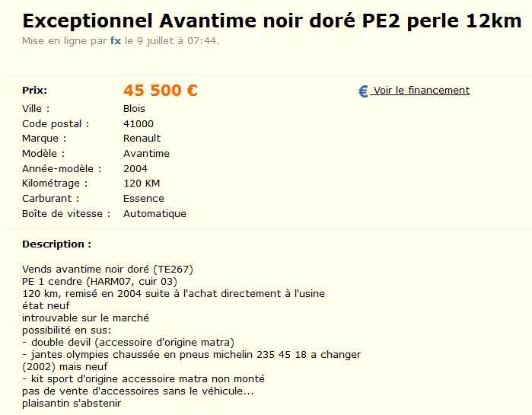Open seller 'fx' profile link
Screen dimensions: 532x415
[x=116, y=40]
